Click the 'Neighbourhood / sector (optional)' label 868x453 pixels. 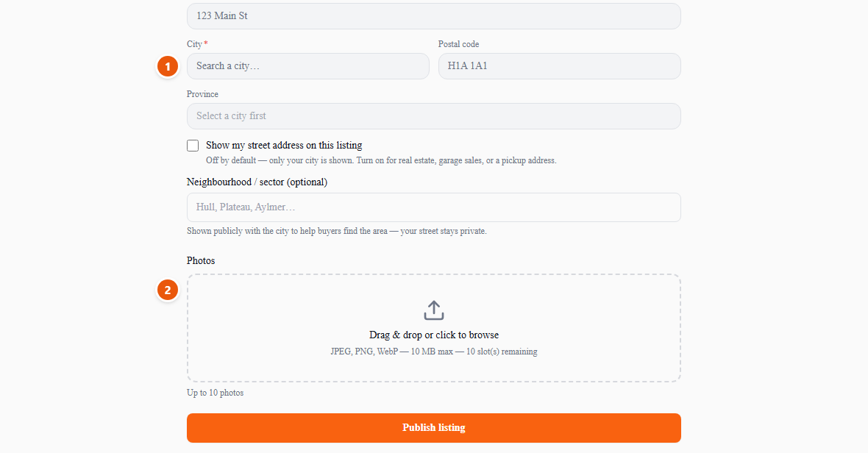click(257, 182)
